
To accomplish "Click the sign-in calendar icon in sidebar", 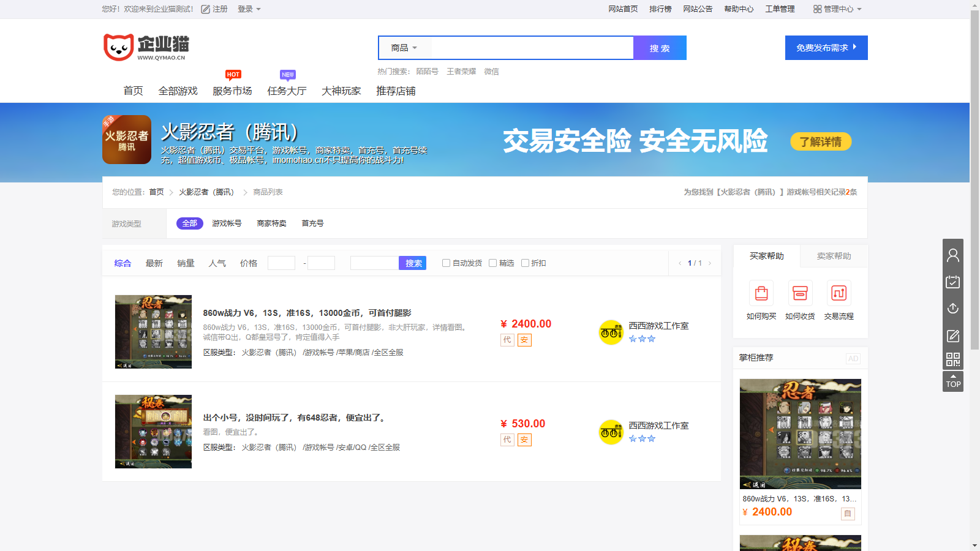I will (x=953, y=282).
